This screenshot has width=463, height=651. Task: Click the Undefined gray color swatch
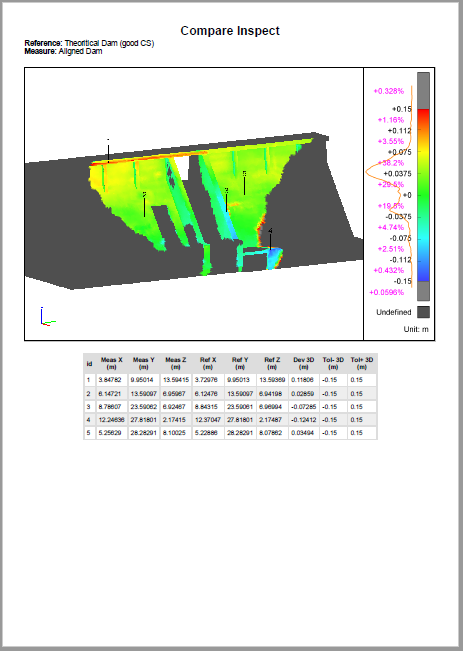tap(423, 312)
